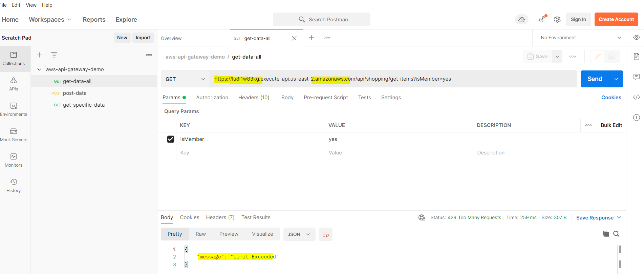644x274 pixels.
Task: Click the Create Account button
Action: coord(616,19)
